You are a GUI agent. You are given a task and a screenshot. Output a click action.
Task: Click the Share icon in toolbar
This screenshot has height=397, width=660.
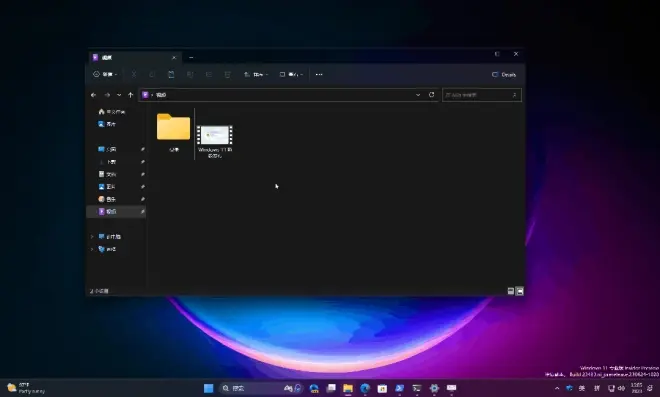pos(208,75)
